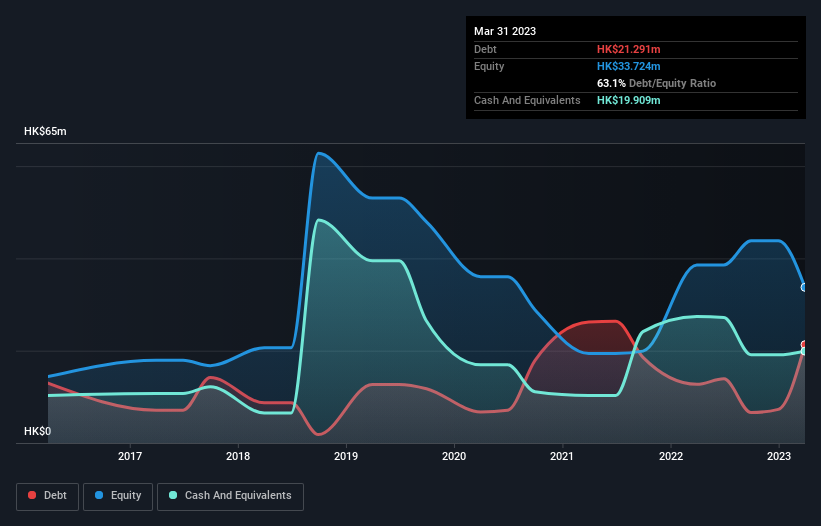This screenshot has width=821, height=526.
Task: Toggle the Debt series legend button
Action: (x=48, y=496)
